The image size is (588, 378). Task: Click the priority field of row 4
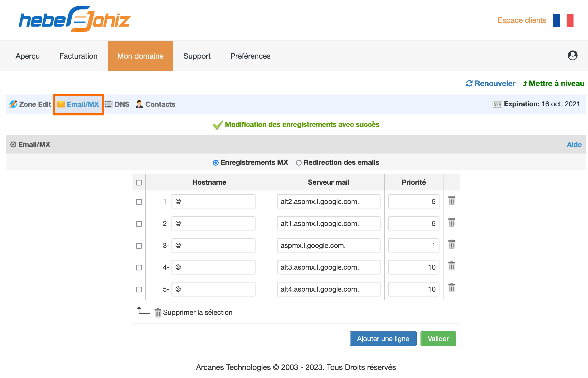[414, 267]
